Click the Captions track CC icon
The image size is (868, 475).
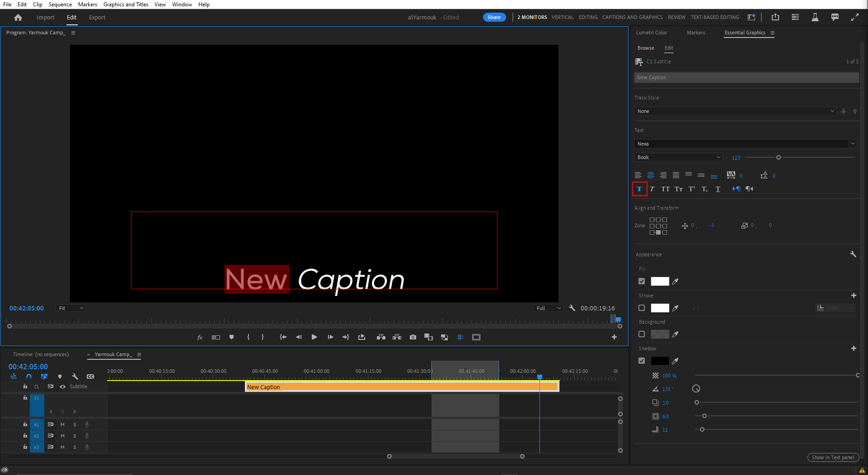[x=90, y=376]
